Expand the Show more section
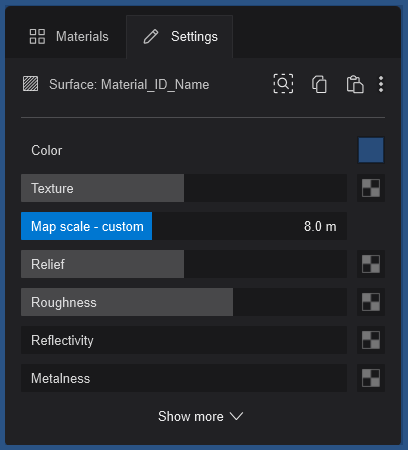Screen dimensions: 408x450 201,416
